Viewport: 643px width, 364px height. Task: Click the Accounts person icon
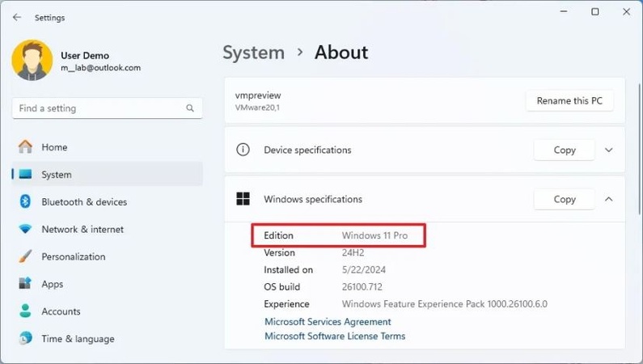25,311
